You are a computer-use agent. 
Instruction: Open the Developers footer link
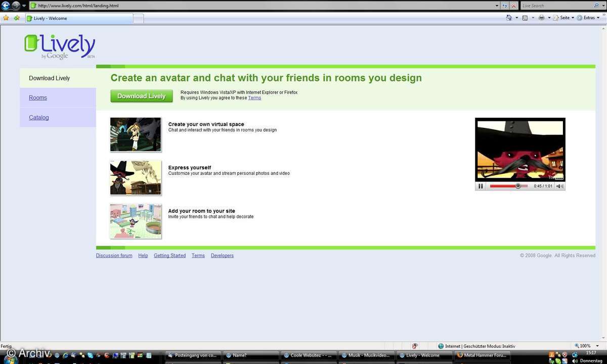pyautogui.click(x=223, y=255)
